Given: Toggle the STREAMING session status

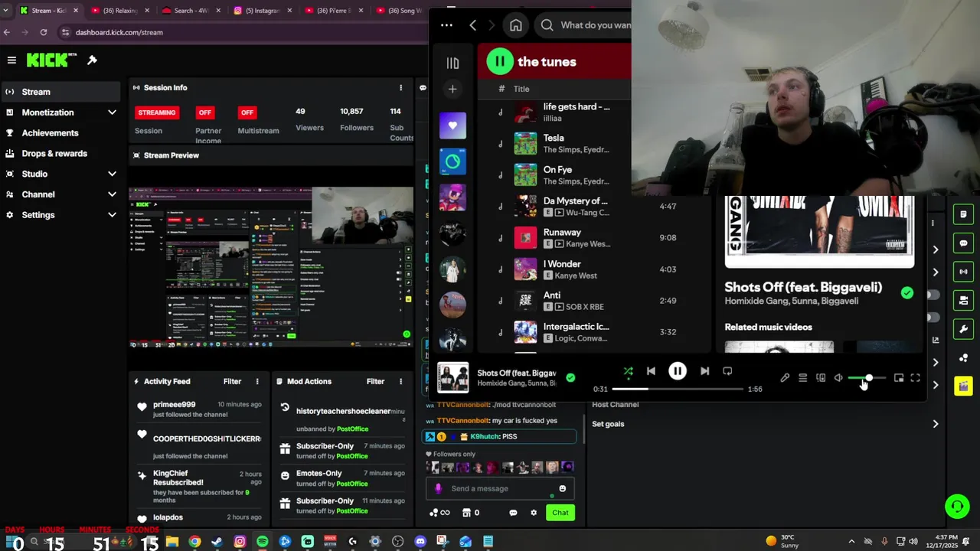Looking at the screenshot, I should click(x=157, y=112).
